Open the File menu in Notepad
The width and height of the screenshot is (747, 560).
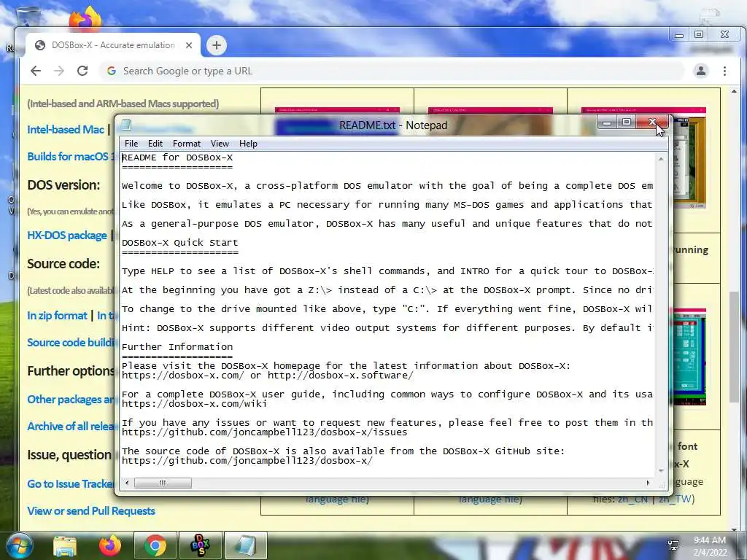pyautogui.click(x=131, y=144)
